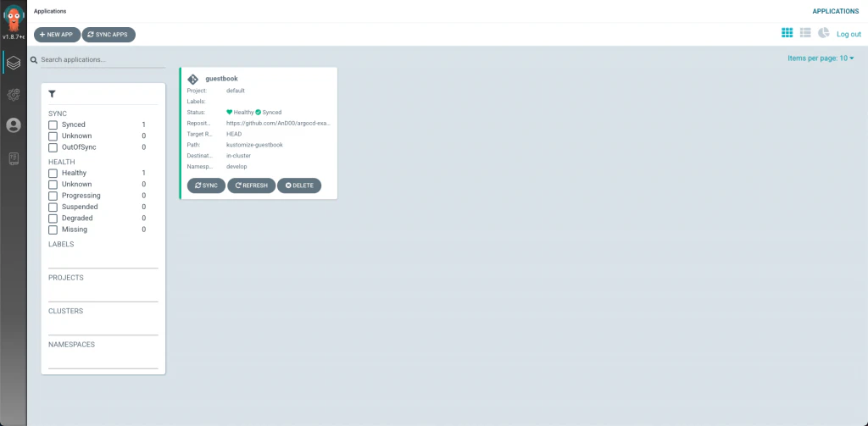Click the kustomize-guestbook path value
This screenshot has width=868, height=426.
(x=254, y=145)
